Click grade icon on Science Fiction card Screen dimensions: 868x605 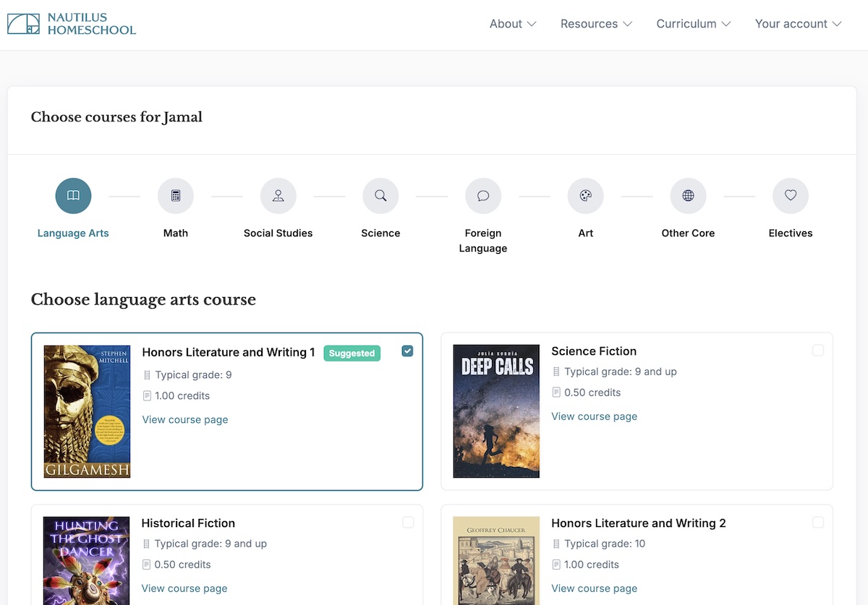(556, 372)
